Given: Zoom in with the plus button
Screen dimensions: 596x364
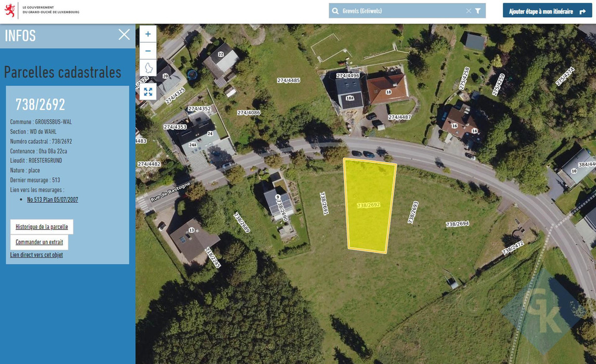Looking at the screenshot, I should [148, 34].
